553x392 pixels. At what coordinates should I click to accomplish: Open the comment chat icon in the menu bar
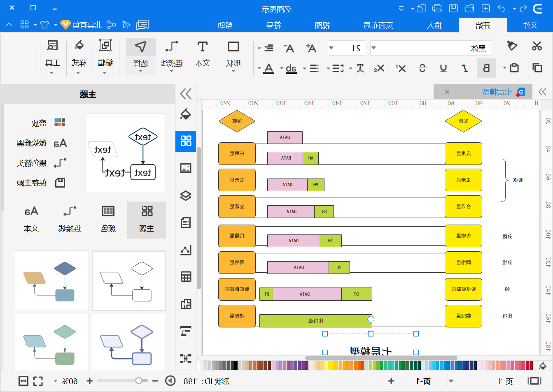click(x=142, y=25)
